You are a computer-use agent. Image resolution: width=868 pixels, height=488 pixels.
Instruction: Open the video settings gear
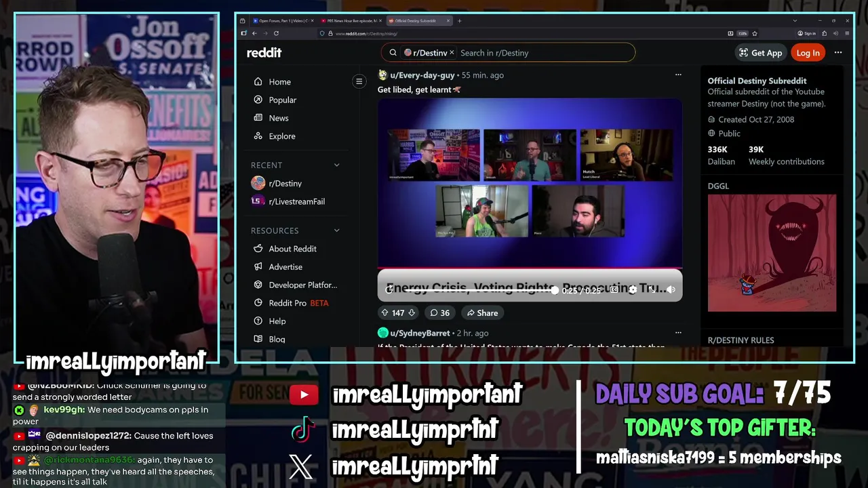point(633,289)
